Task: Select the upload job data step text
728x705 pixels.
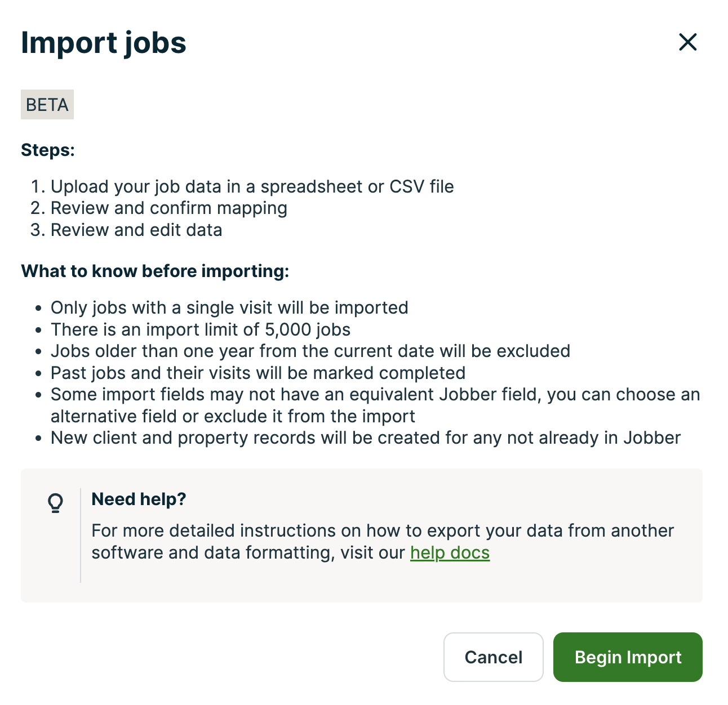Action: 252,186
